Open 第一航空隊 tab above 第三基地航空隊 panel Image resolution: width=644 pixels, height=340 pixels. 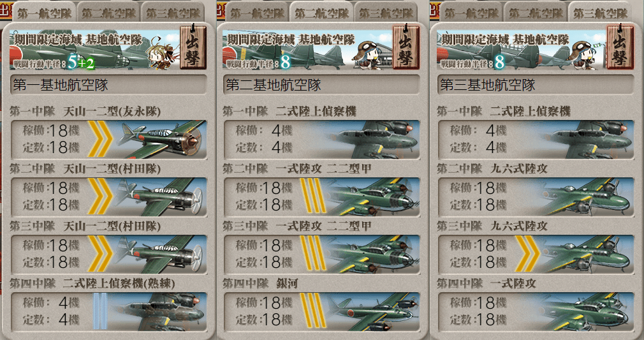pos(472,13)
